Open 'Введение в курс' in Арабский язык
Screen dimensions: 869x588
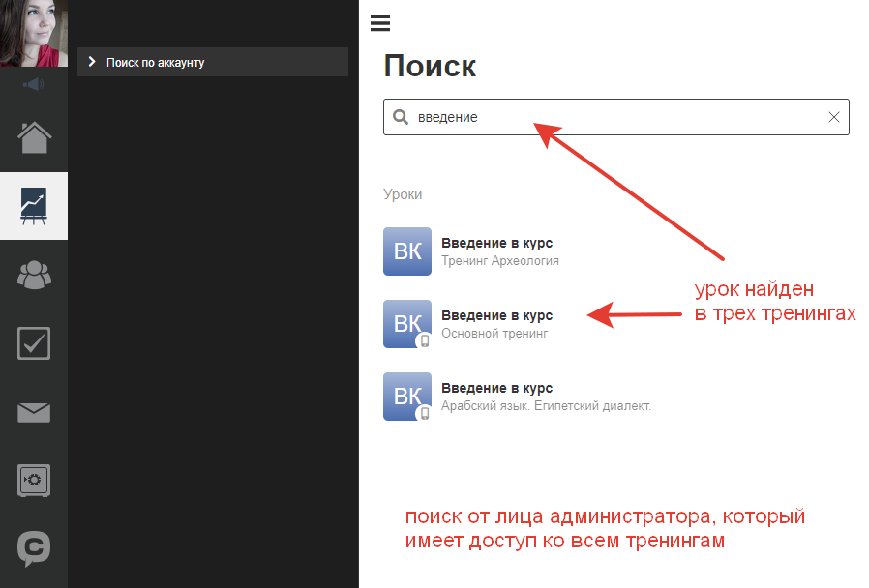coord(496,388)
